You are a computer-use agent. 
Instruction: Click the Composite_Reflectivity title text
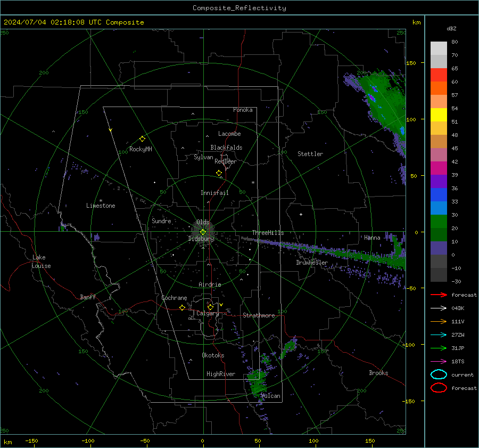point(240,8)
